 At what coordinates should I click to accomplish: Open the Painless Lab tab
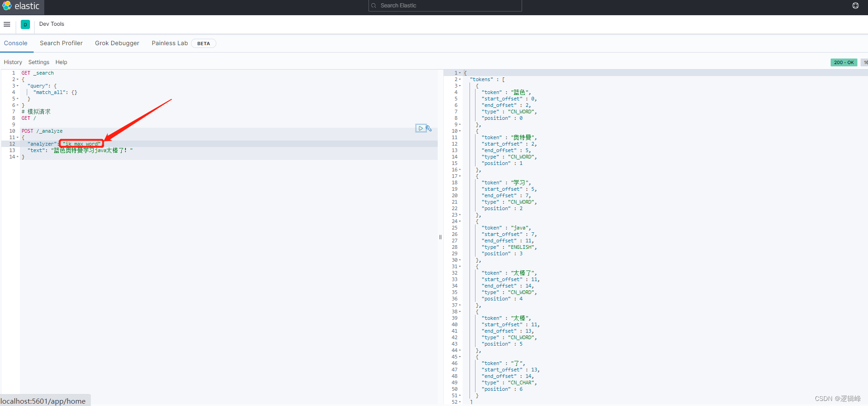tap(170, 43)
